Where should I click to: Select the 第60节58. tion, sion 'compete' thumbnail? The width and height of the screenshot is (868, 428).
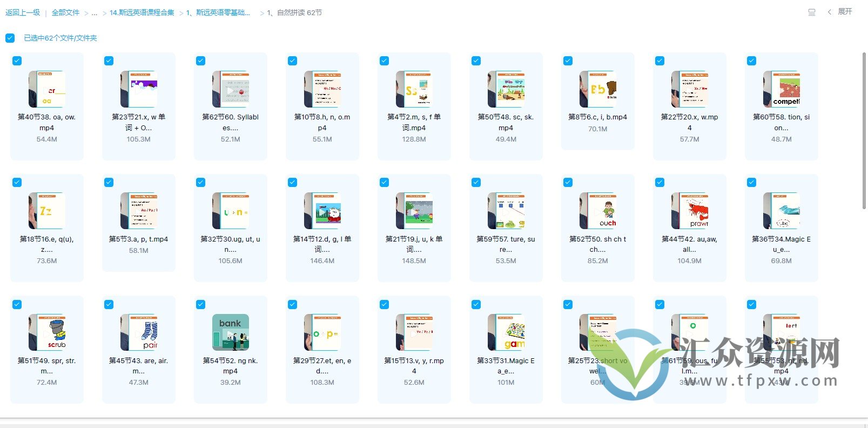click(x=782, y=89)
